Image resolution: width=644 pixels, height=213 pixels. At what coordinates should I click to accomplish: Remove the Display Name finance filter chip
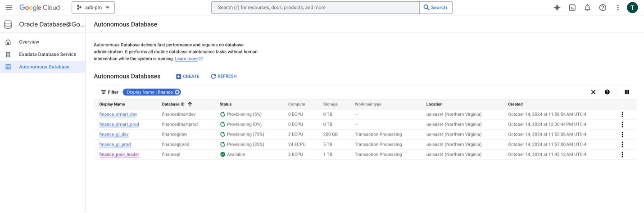177,92
